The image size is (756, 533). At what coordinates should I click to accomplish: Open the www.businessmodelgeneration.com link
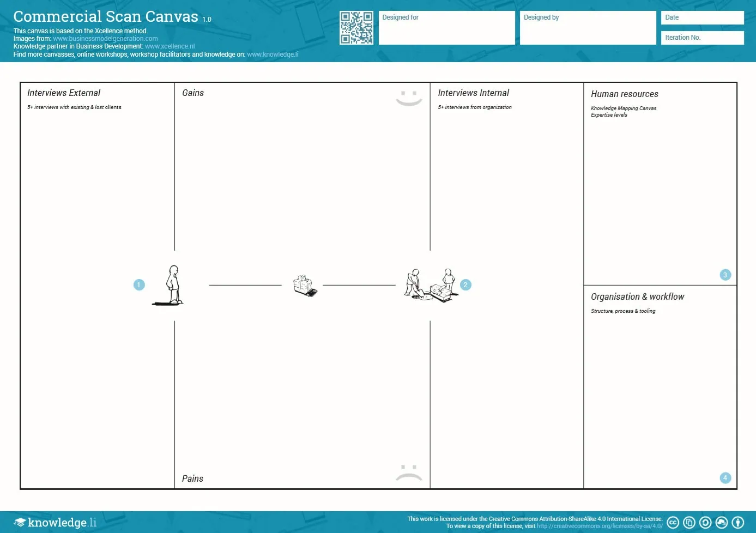pos(105,39)
